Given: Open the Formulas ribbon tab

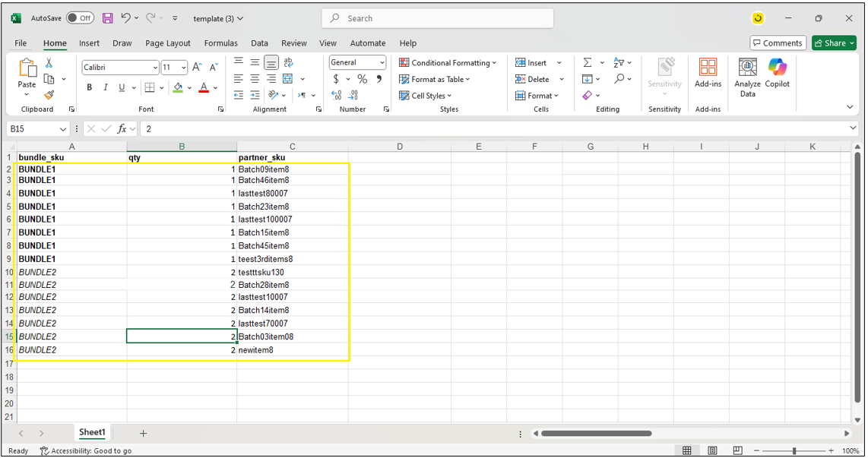Looking at the screenshot, I should click(x=220, y=43).
